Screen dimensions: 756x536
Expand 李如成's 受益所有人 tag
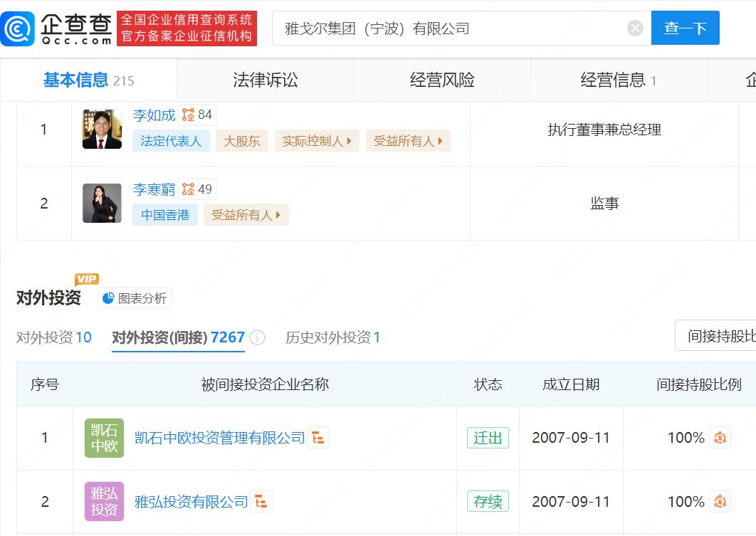coord(408,141)
